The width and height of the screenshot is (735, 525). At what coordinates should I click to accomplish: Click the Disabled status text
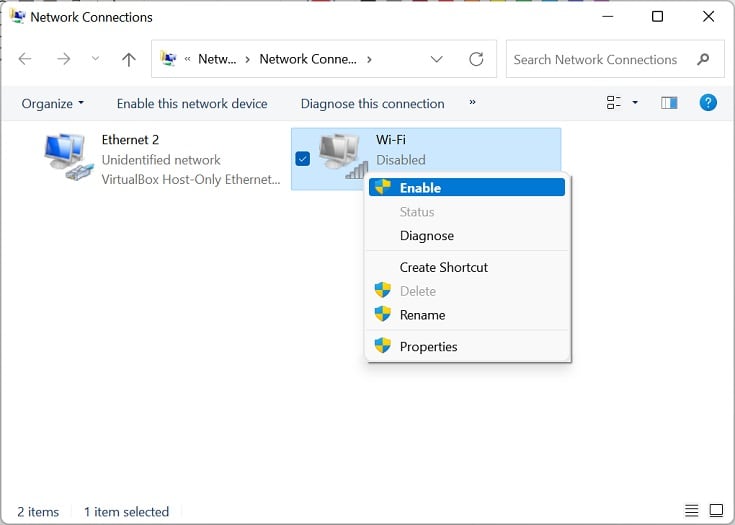[401, 160]
